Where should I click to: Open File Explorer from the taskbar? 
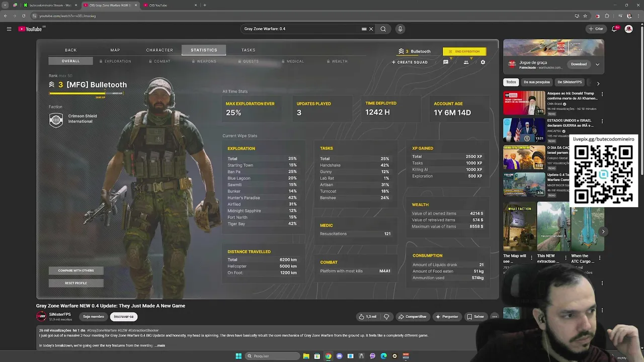point(306,356)
